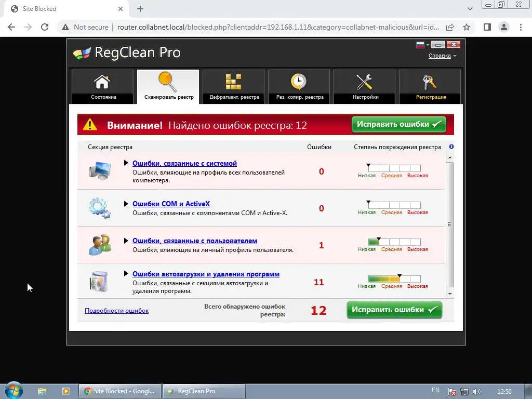Click computer monitor icon for system errors
532x399 pixels.
(x=100, y=170)
